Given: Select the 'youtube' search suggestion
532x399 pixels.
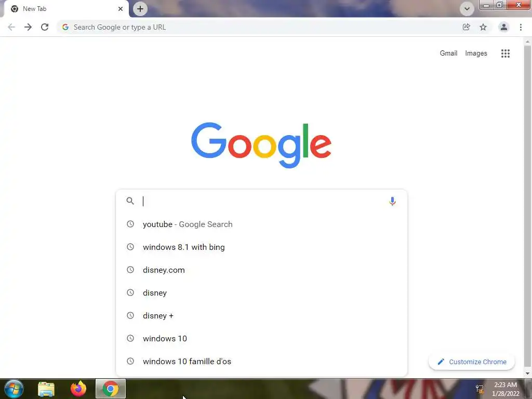Looking at the screenshot, I should [261, 224].
